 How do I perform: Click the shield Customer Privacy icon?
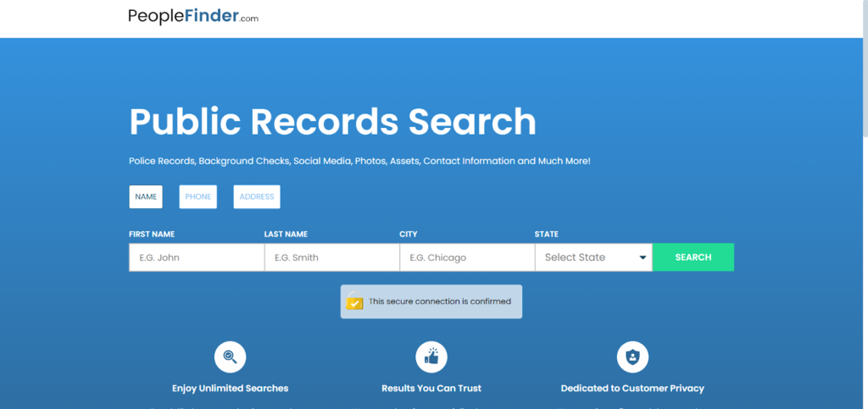click(x=632, y=356)
